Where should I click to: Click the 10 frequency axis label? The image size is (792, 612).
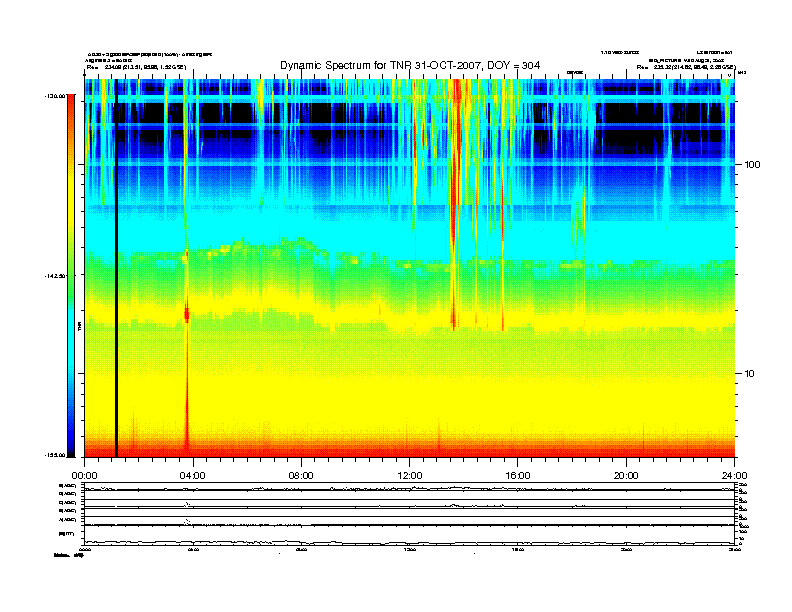click(750, 374)
